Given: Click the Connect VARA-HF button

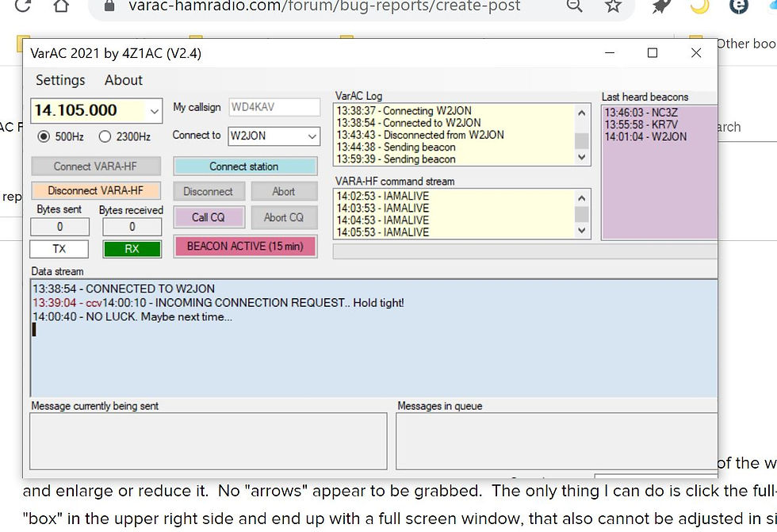Looking at the screenshot, I should [x=96, y=166].
